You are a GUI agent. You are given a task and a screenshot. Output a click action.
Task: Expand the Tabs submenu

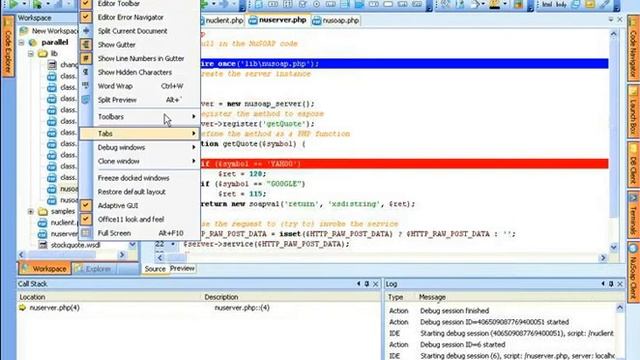(139, 133)
